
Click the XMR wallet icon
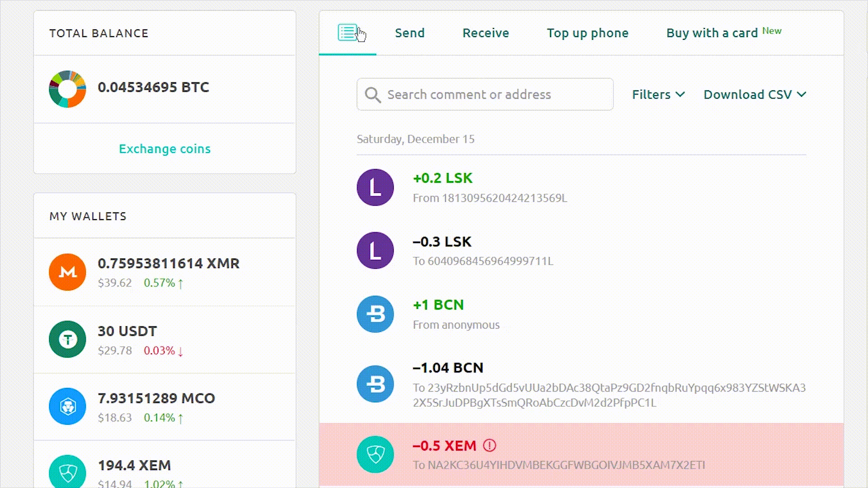(x=67, y=272)
